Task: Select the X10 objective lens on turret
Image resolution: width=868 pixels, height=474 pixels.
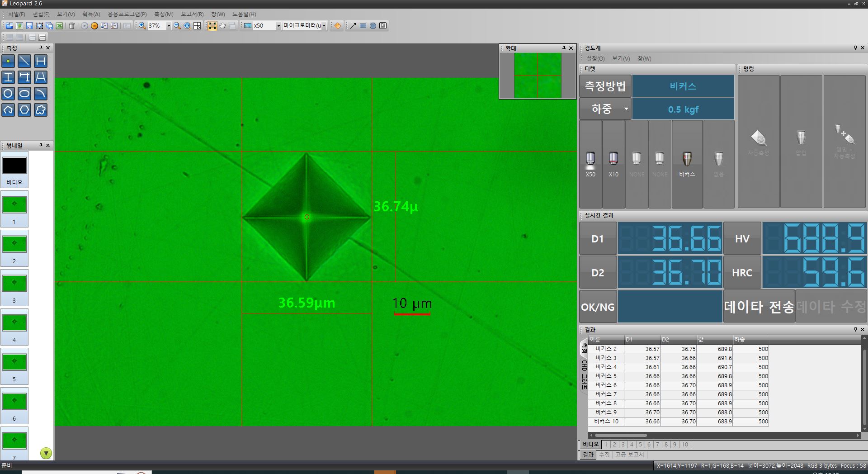Action: 613,164
